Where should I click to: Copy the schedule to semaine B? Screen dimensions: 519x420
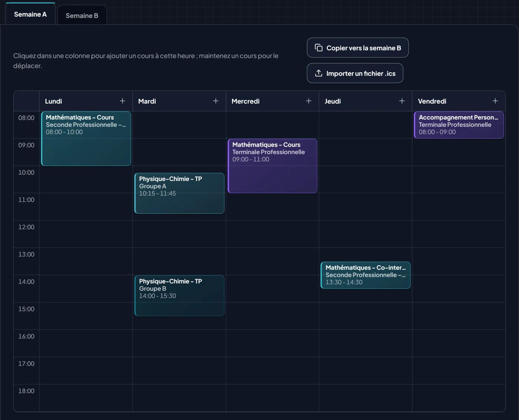pyautogui.click(x=358, y=47)
